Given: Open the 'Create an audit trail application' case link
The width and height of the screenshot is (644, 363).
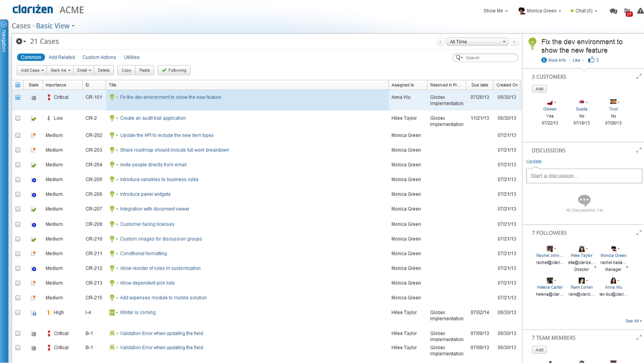Looking at the screenshot, I should pos(153,118).
